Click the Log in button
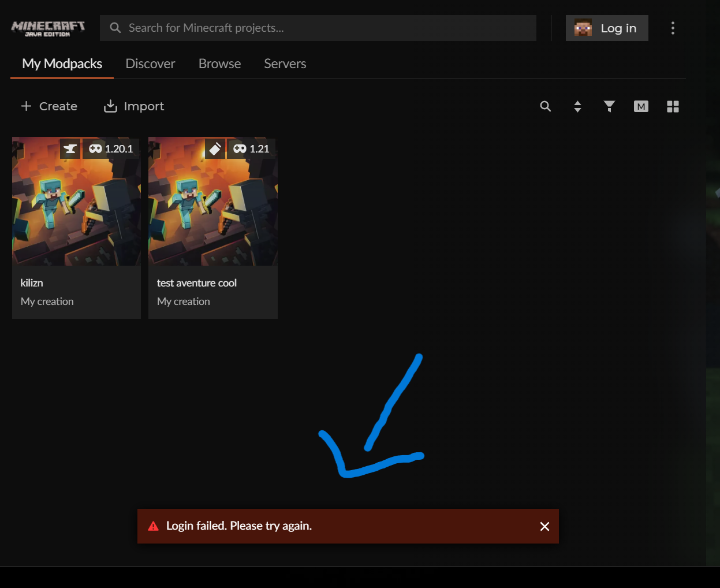The width and height of the screenshot is (720, 588). point(607,28)
